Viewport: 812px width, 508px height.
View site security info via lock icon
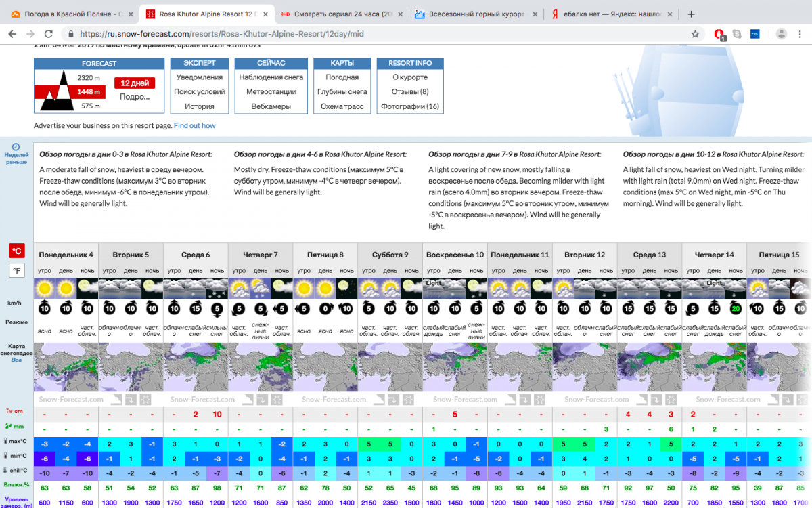[x=70, y=34]
